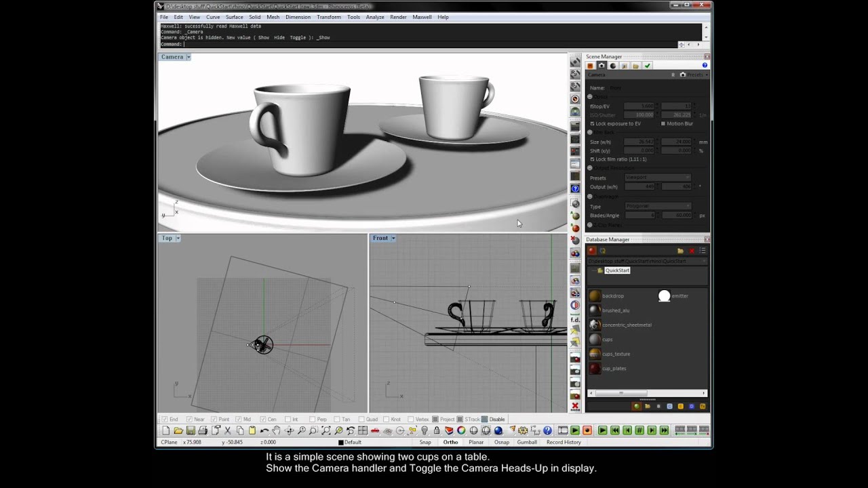
Task: Open the resolution Presets Viewport dropdown
Action: (658, 178)
